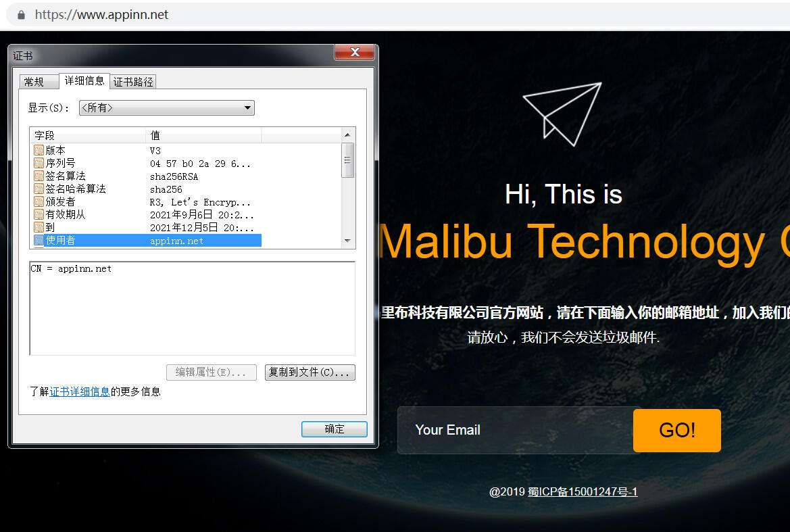This screenshot has width=790, height=532.
Task: Click the 到 field icon
Action: (x=39, y=227)
